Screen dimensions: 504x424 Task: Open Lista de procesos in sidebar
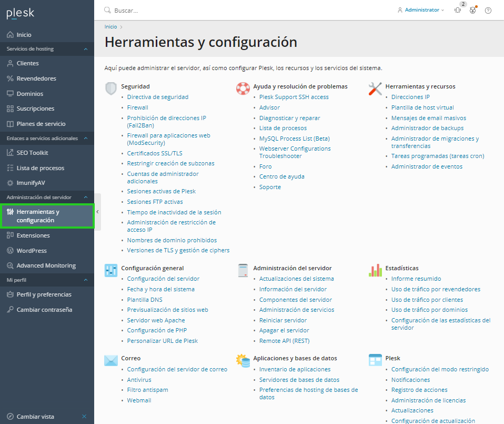(40, 168)
